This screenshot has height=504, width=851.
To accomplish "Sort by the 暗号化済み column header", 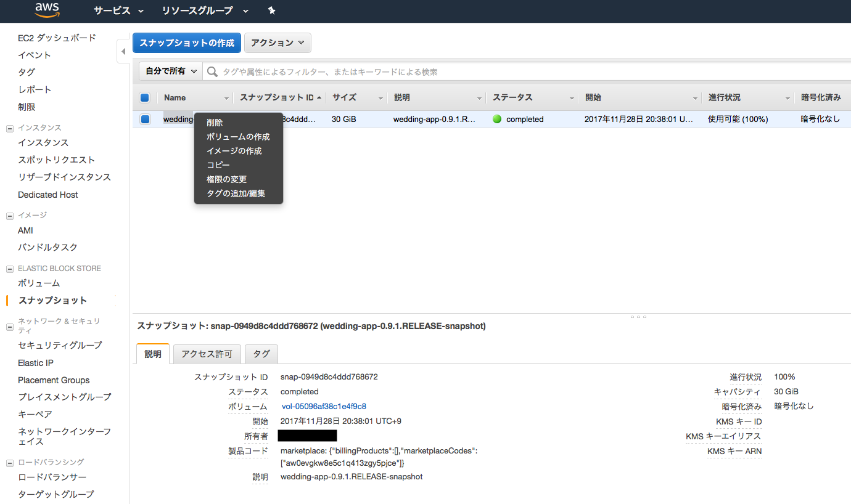I will point(823,97).
